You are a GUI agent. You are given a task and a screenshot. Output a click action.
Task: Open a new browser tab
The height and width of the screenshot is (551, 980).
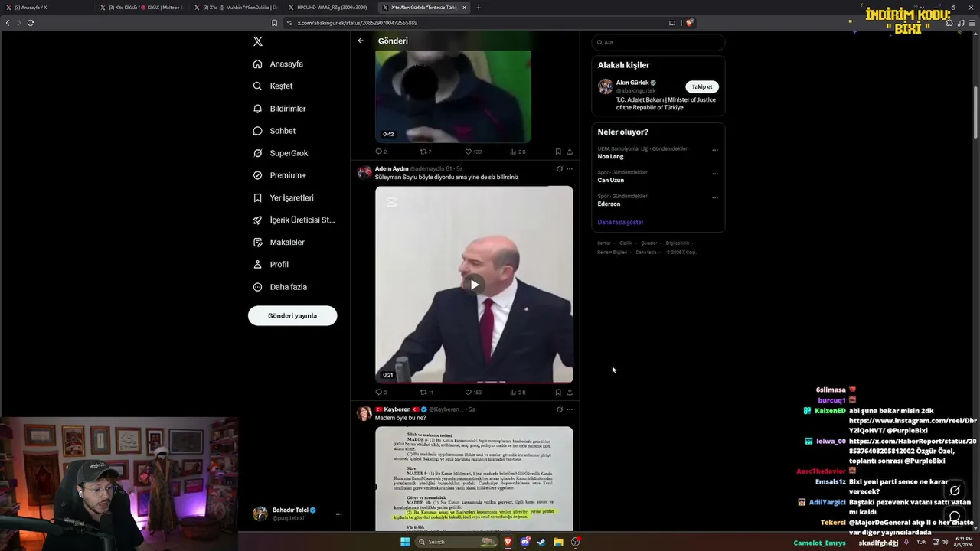coord(479,8)
